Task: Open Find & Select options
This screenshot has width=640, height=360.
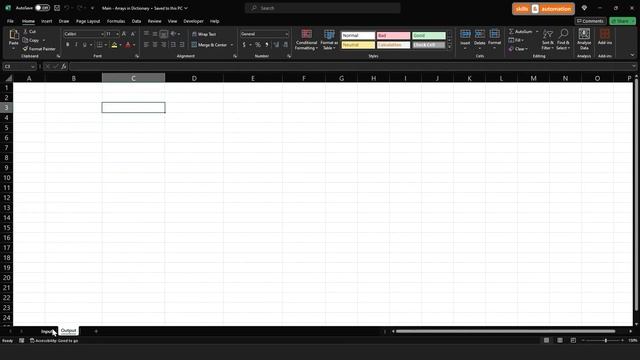Action: (x=563, y=40)
